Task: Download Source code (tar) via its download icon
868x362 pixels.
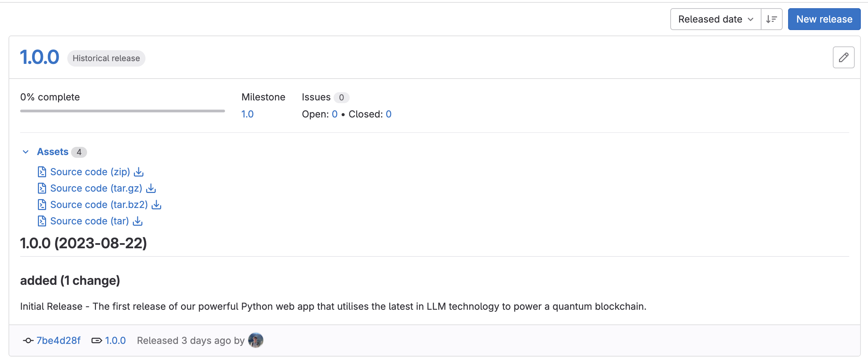Action: tap(138, 221)
